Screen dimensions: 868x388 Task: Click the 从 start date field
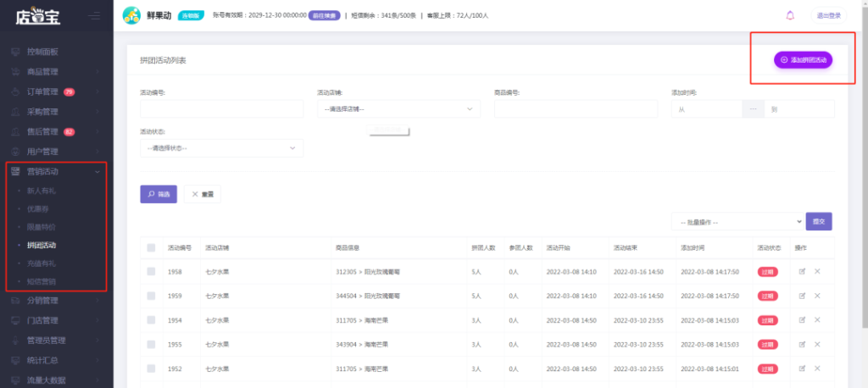point(706,109)
